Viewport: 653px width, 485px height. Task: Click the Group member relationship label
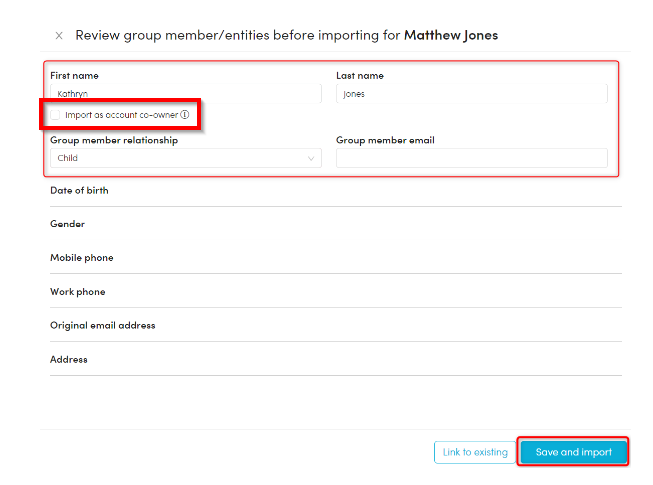114,141
